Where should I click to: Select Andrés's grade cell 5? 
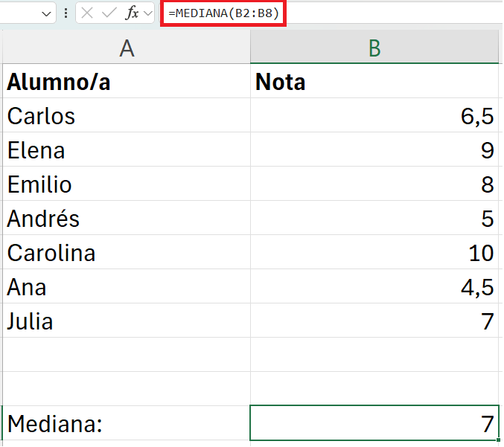(x=374, y=218)
